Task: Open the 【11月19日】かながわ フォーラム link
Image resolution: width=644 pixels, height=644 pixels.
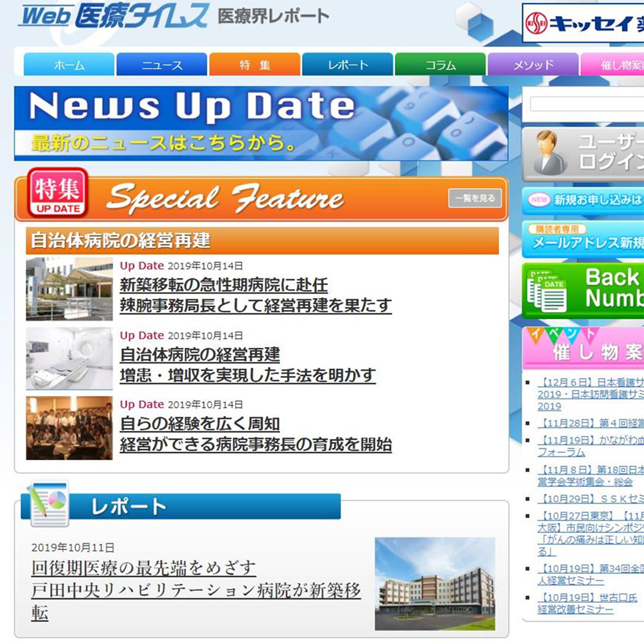Action: (x=590, y=446)
